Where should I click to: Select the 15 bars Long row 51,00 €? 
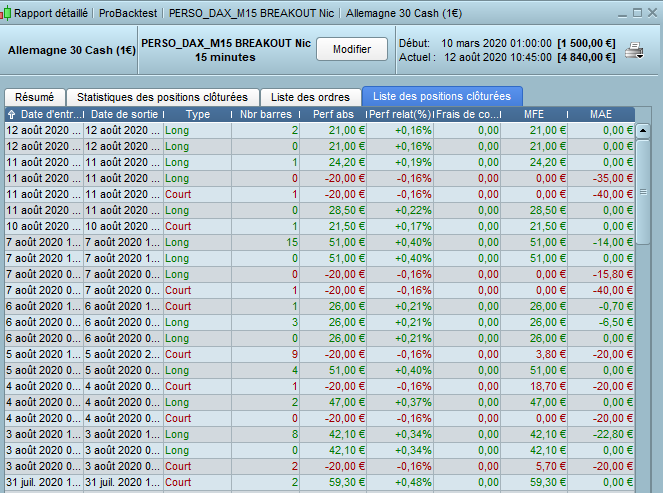point(320,243)
